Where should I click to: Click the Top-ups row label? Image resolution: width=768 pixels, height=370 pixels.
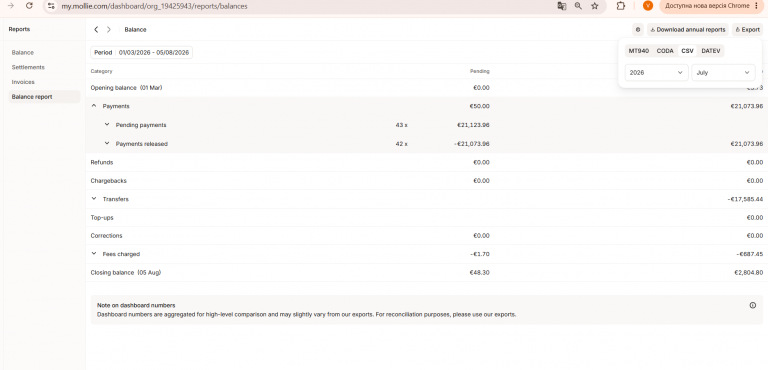click(102, 217)
